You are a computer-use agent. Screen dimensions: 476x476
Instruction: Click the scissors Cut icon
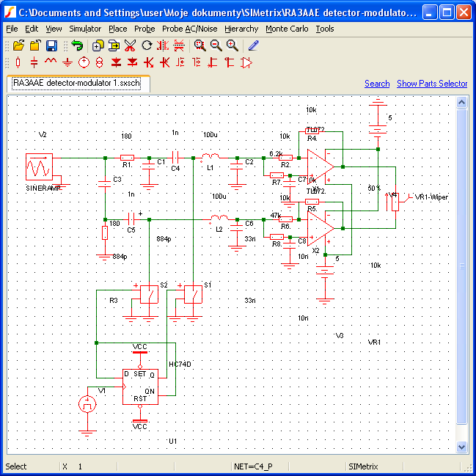[x=130, y=45]
